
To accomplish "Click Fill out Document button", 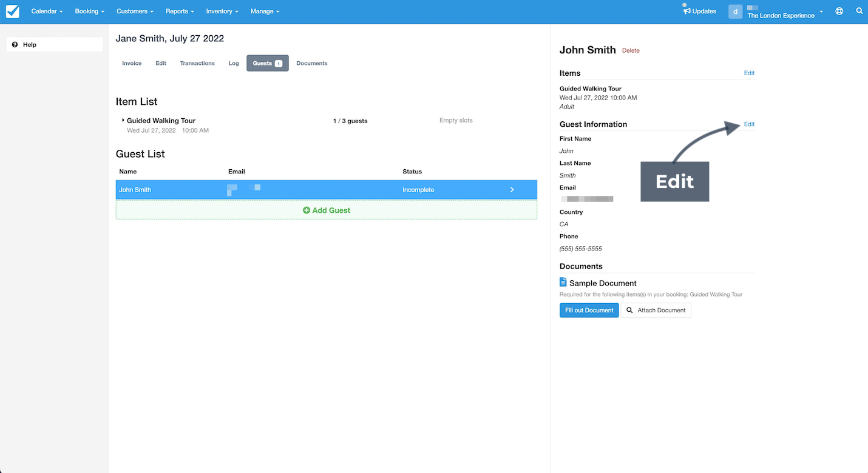I will click(x=589, y=310).
